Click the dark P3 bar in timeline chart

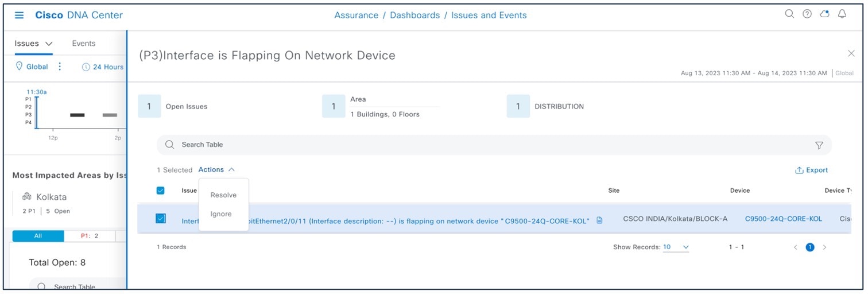tap(77, 115)
